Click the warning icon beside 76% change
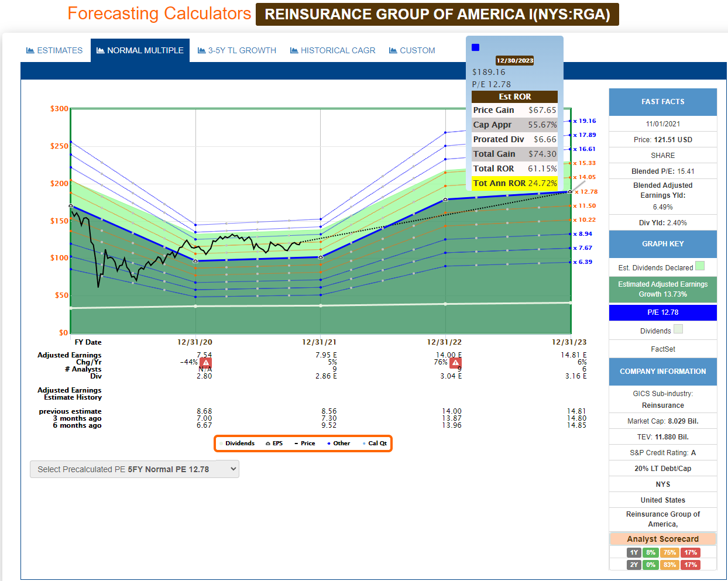728x581 pixels. click(x=455, y=363)
